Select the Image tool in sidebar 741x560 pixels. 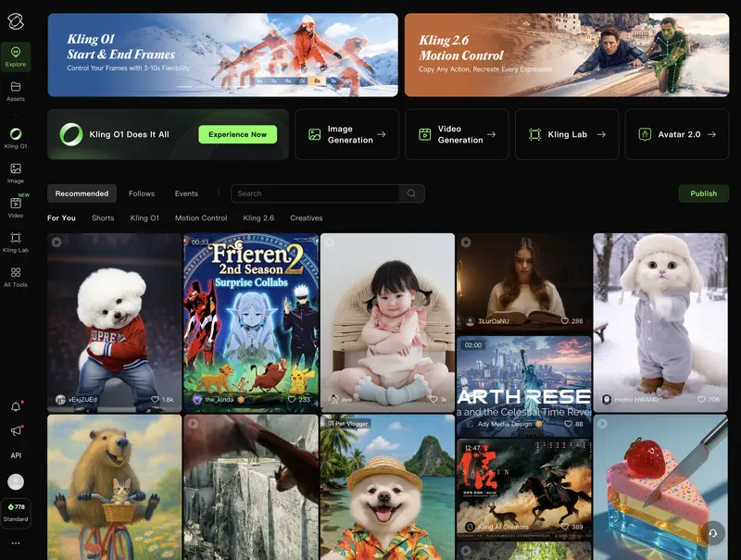tap(16, 172)
